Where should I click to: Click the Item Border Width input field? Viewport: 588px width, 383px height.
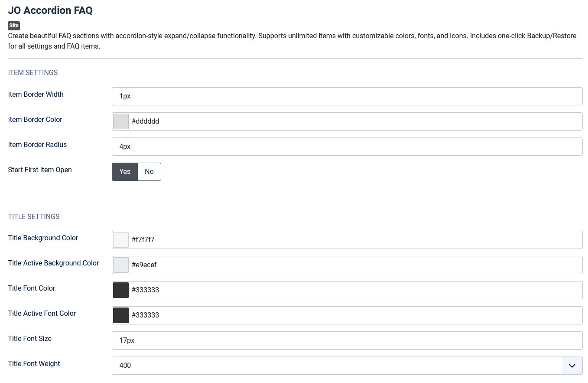347,96
